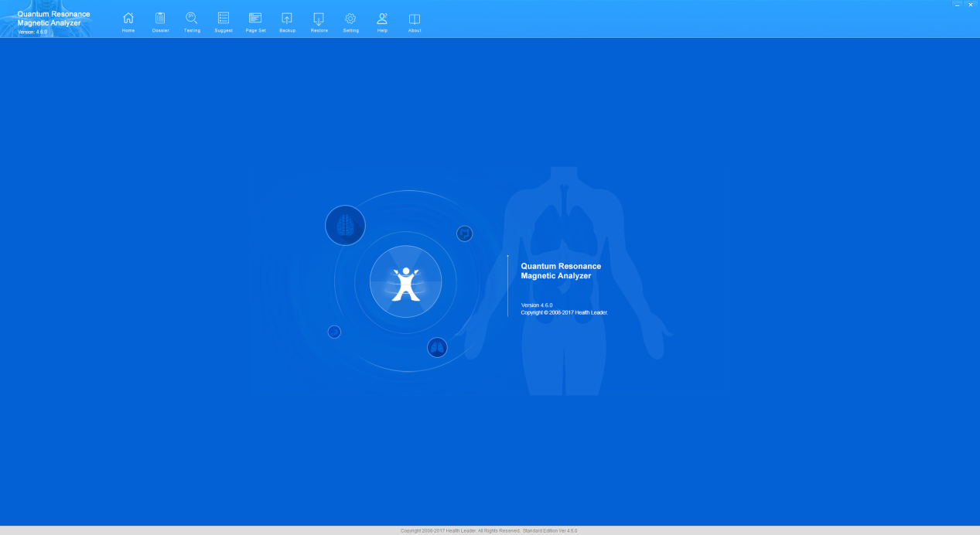Image resolution: width=980 pixels, height=535 pixels.
Task: Click the brain icon on the orbit
Action: point(345,226)
